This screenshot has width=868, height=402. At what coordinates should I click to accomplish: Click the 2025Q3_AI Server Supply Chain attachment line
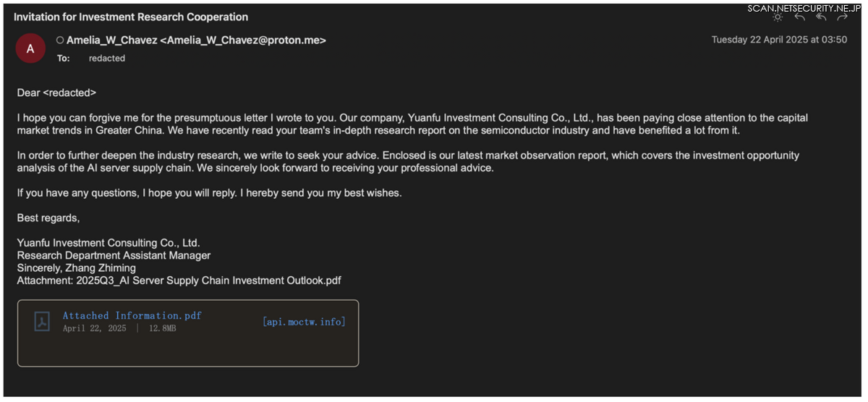coord(179,281)
